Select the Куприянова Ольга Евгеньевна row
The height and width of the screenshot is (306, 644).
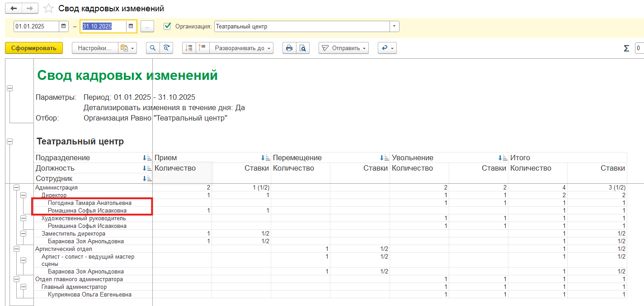pos(89,294)
